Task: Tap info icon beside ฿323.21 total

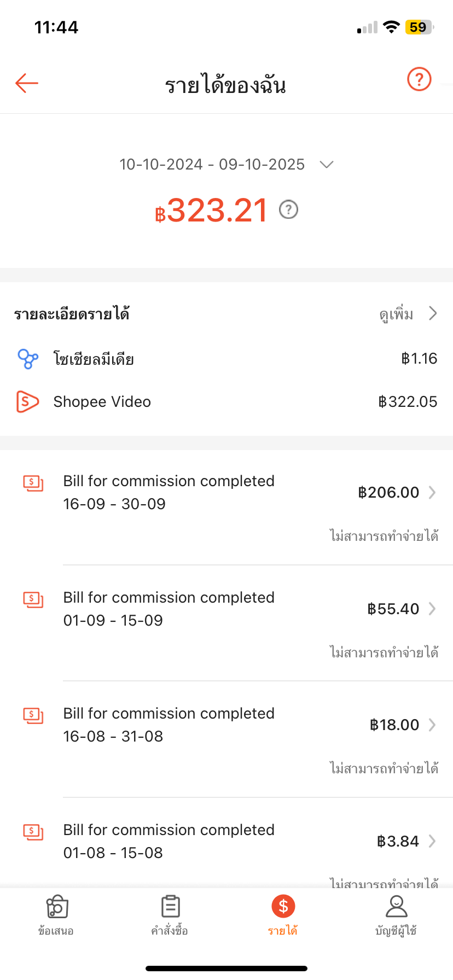Action: point(288,209)
